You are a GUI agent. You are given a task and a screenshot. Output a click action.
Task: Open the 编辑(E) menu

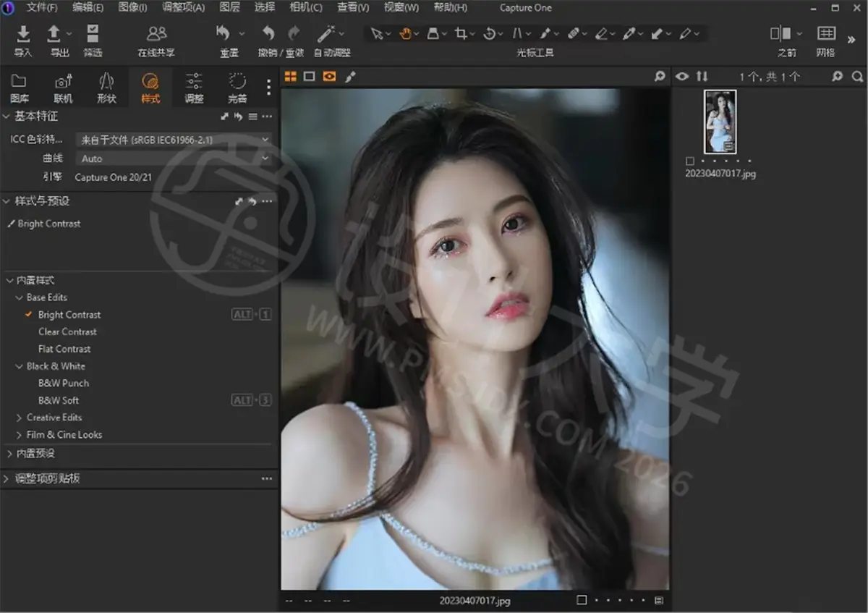pyautogui.click(x=88, y=7)
